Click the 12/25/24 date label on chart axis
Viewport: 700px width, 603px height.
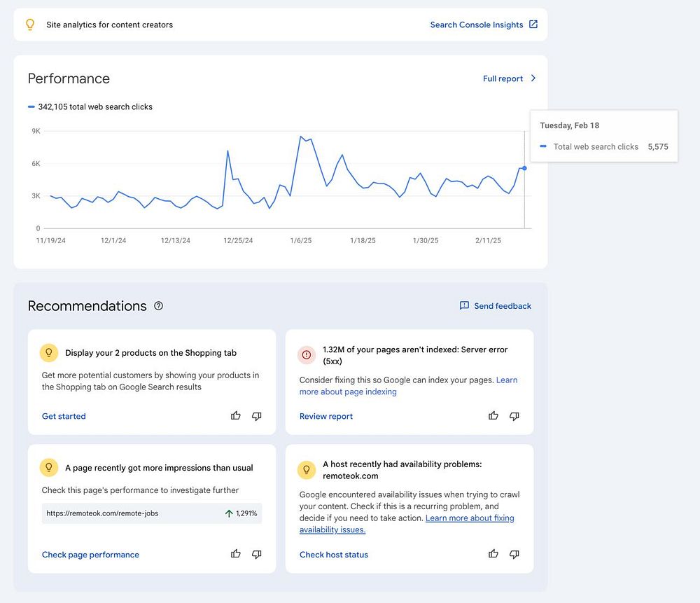tap(239, 241)
